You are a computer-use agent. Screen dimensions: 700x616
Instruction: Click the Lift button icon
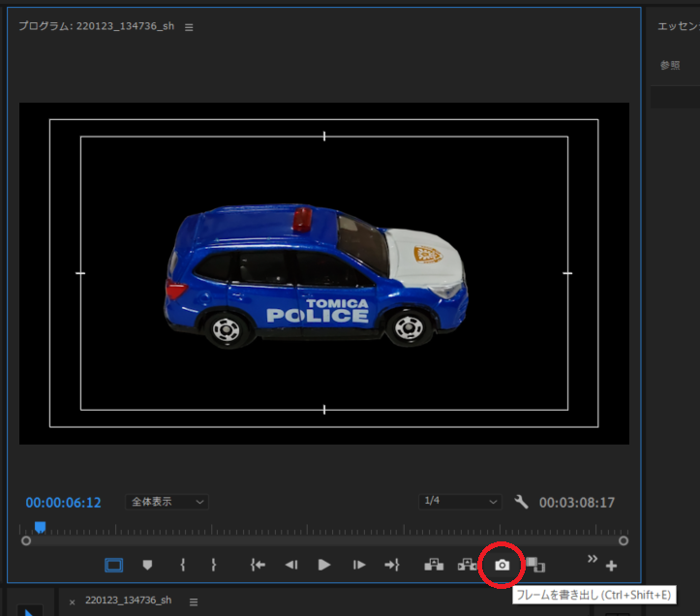[x=434, y=565]
